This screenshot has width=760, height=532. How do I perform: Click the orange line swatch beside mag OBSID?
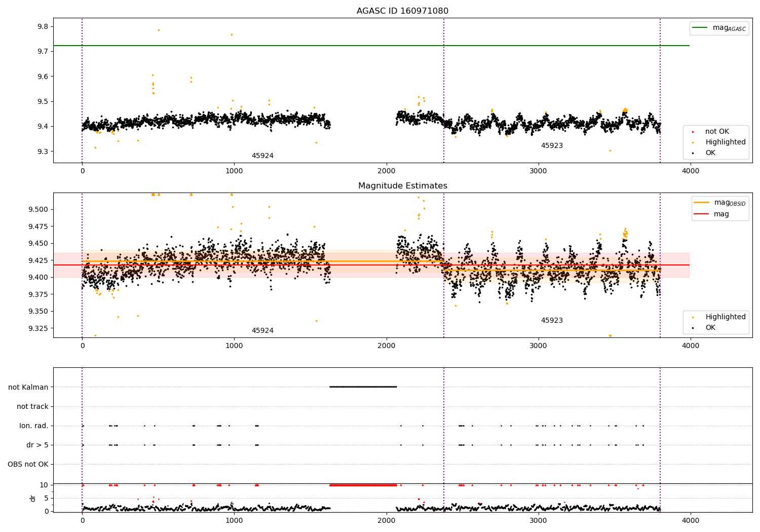click(702, 203)
